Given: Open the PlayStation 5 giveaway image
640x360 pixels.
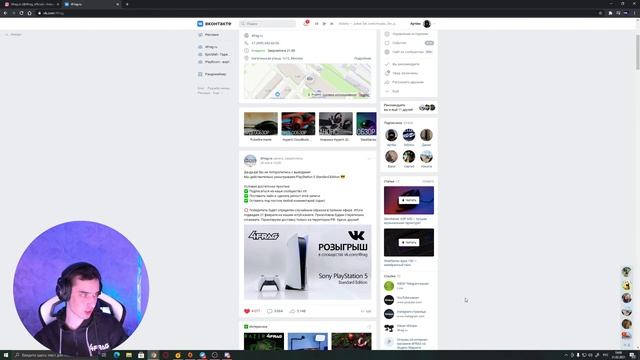Looking at the screenshot, I should (x=308, y=262).
